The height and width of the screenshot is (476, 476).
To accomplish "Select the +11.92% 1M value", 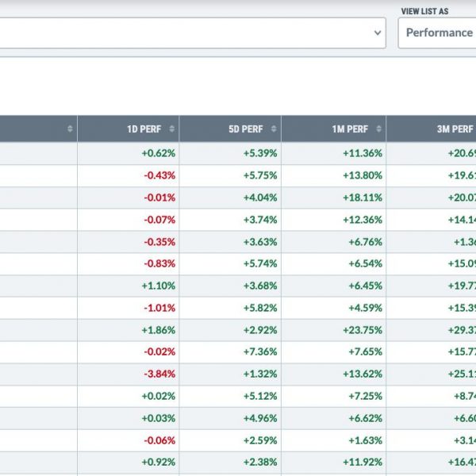I will pyautogui.click(x=363, y=462).
